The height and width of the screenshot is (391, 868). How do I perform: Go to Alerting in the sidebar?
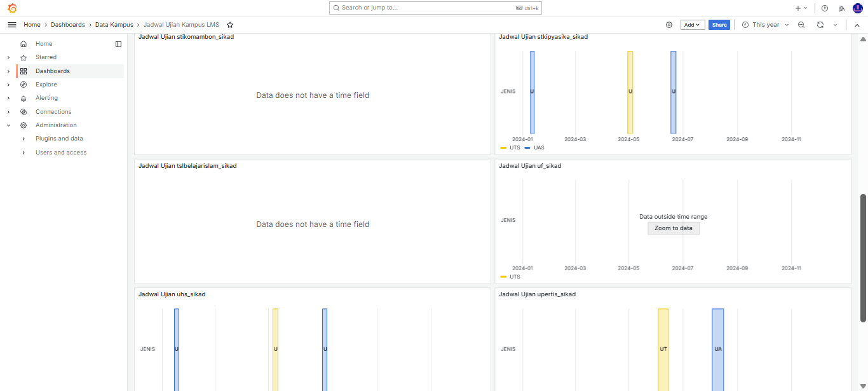point(46,98)
